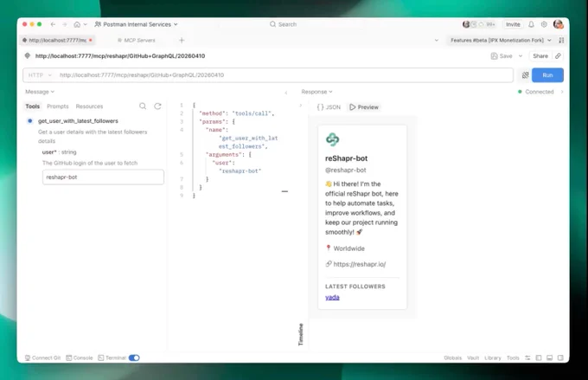The height and width of the screenshot is (380, 588).
Task: Expand the tab list chevron
Action: click(436, 40)
